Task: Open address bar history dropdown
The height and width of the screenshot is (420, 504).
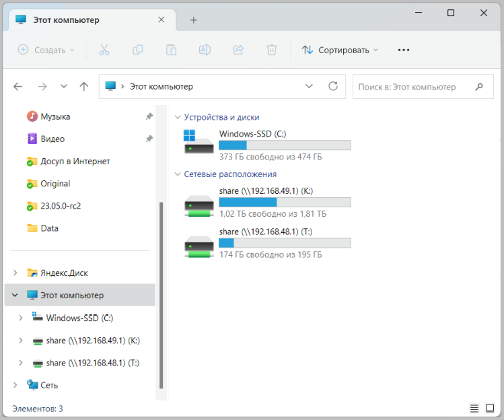Action: coord(309,86)
